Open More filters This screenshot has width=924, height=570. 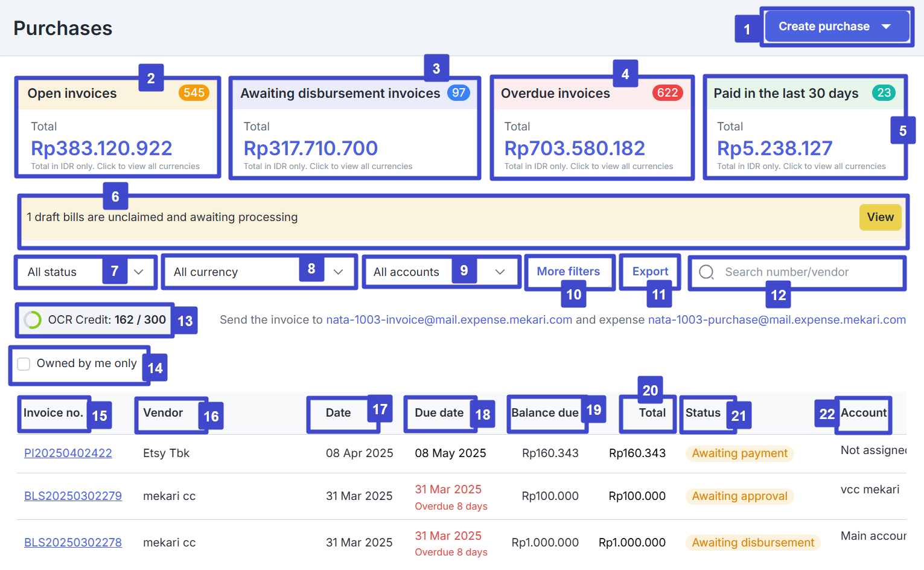pos(569,272)
